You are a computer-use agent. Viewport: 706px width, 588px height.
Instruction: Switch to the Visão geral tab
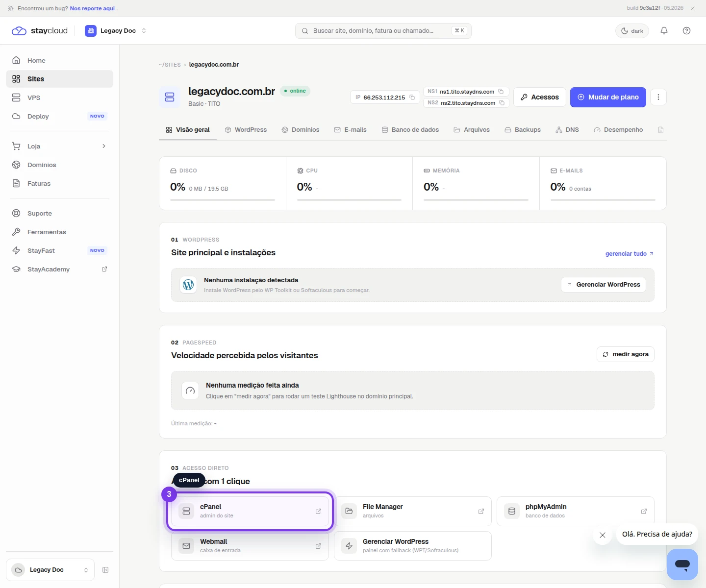(188, 130)
